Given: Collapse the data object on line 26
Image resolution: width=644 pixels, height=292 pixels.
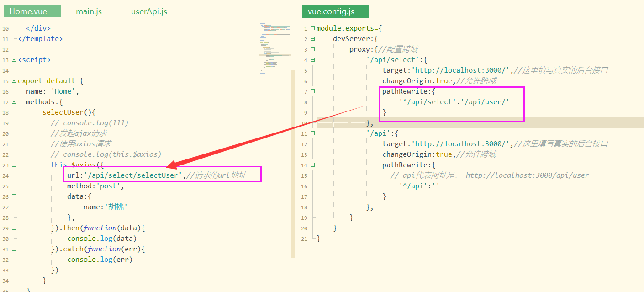Looking at the screenshot, I should pyautogui.click(x=14, y=196).
